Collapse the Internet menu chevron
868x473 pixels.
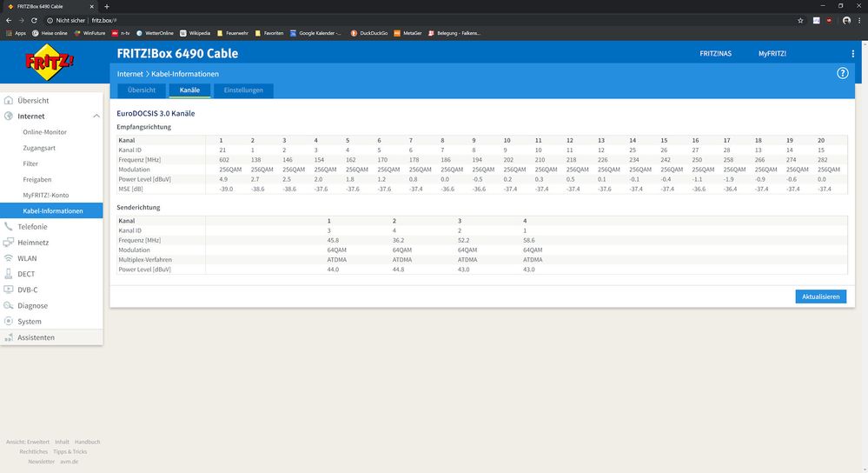click(x=96, y=117)
